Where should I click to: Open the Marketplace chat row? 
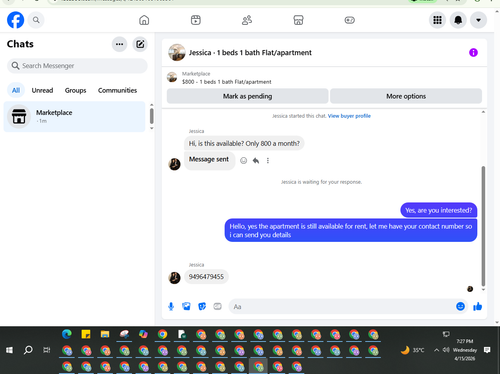tap(74, 116)
